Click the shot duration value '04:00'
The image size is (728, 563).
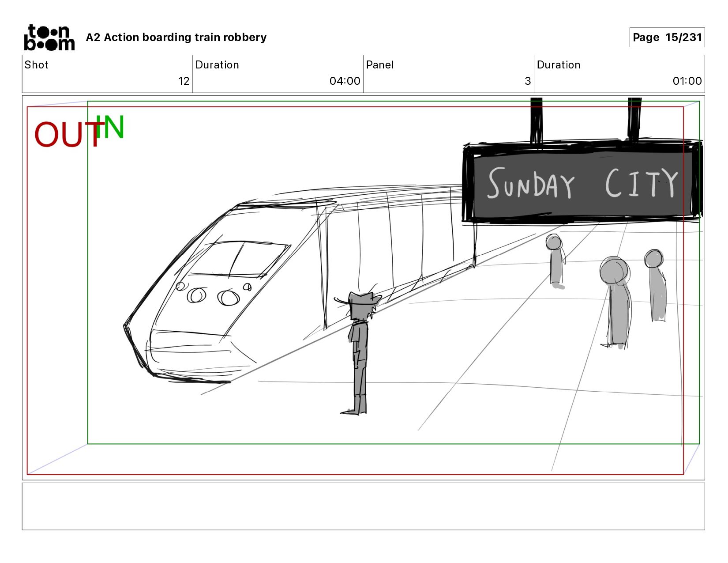click(345, 81)
